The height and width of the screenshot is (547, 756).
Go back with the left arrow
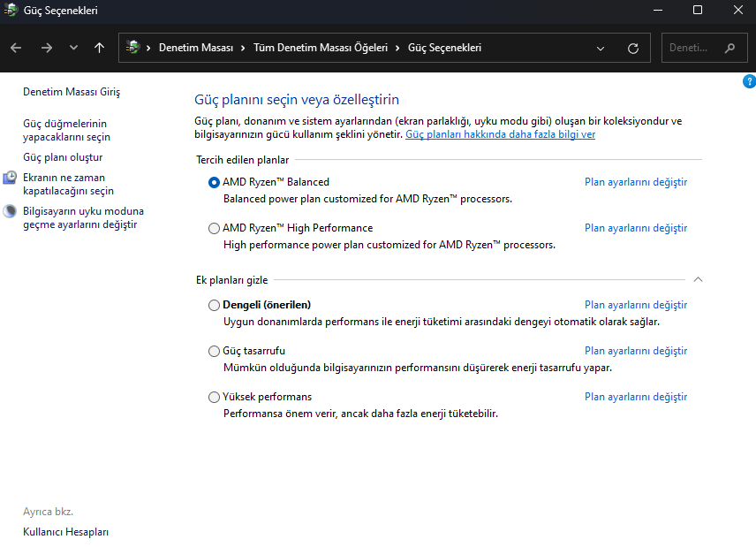point(16,48)
